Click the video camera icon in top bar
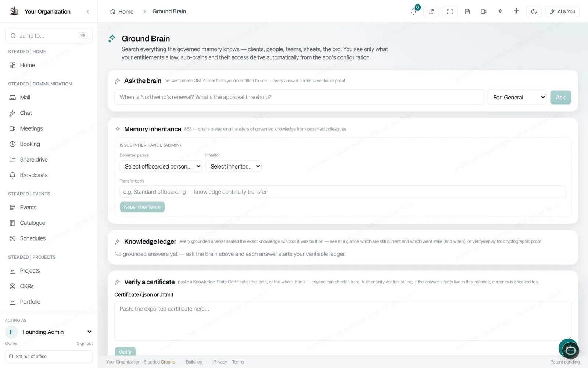 click(484, 11)
